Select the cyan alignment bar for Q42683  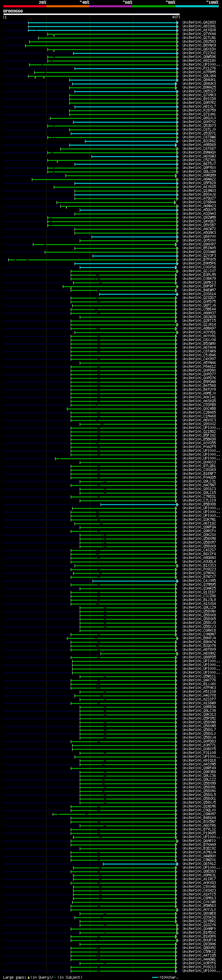click(x=103, y=23)
